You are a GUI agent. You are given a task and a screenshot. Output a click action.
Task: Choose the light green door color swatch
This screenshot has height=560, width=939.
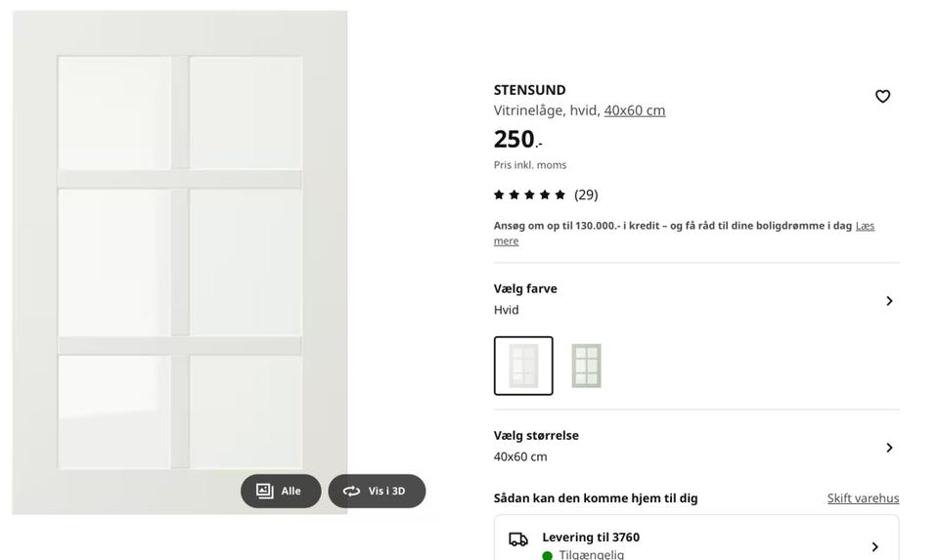pos(586,366)
